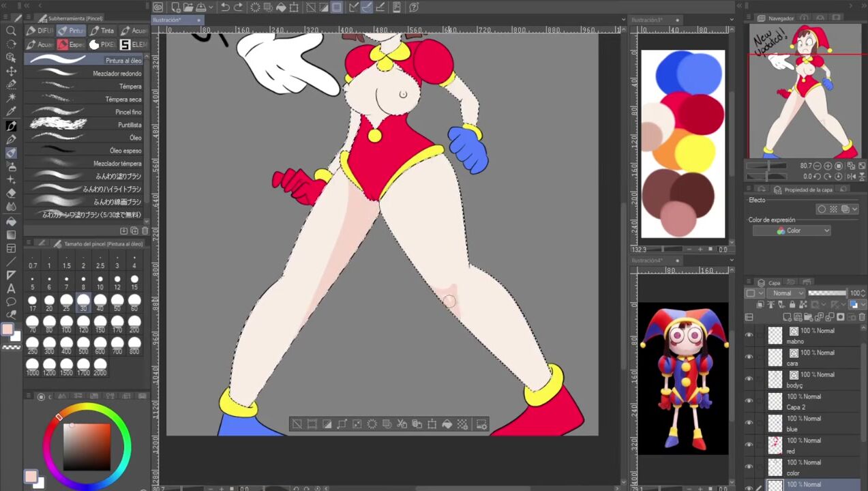
Task: Click the Redo arrow in top toolbar
Action: [238, 8]
